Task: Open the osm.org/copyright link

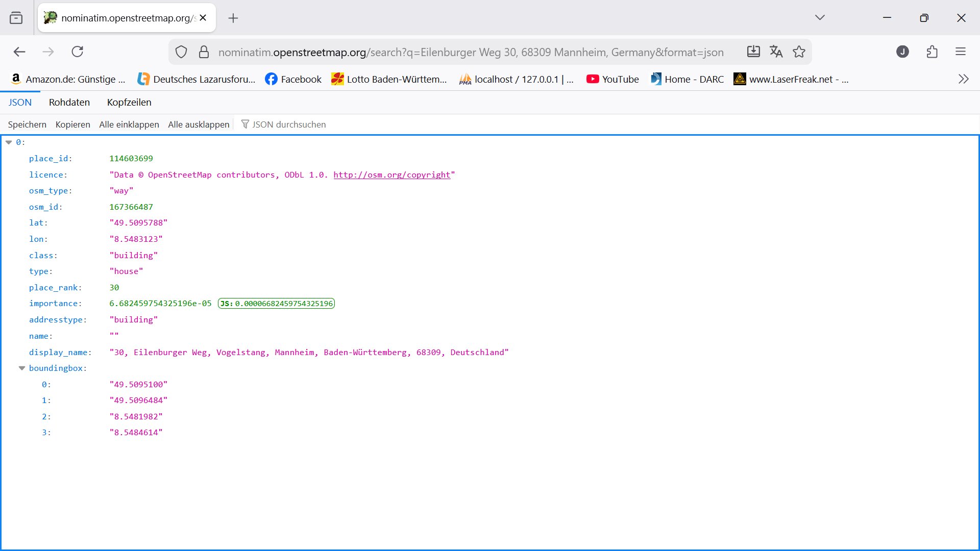Action: click(391, 174)
